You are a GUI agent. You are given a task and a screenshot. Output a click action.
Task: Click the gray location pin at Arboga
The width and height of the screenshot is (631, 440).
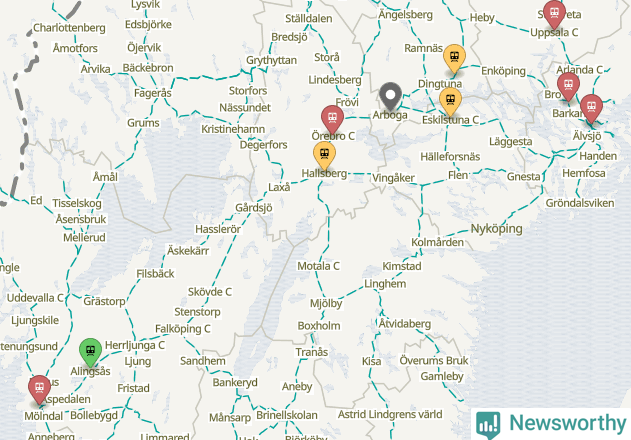point(390,96)
